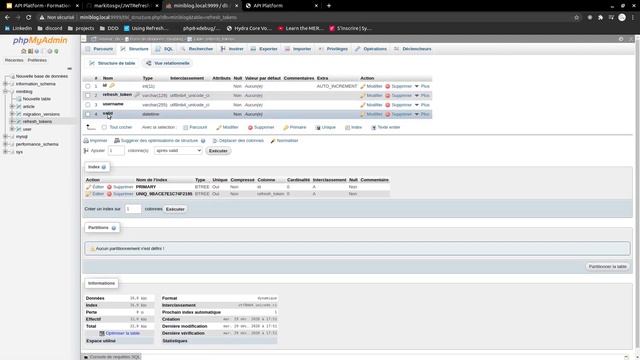
Task: Click the phpMyAdmin logo
Action: 40,40
